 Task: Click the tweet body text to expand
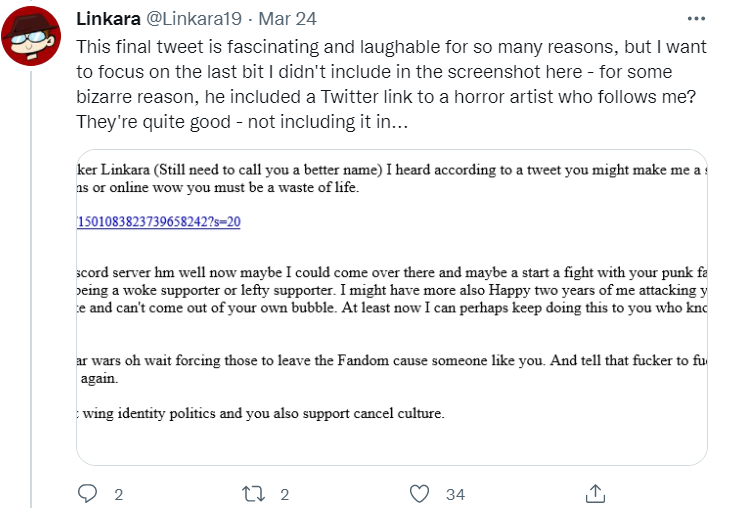[391, 84]
